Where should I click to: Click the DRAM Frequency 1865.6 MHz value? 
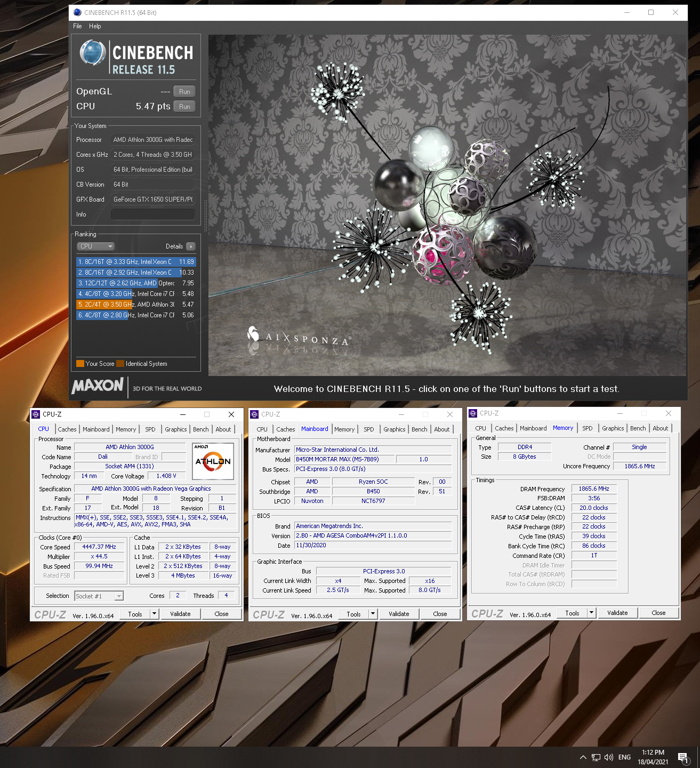[594, 489]
